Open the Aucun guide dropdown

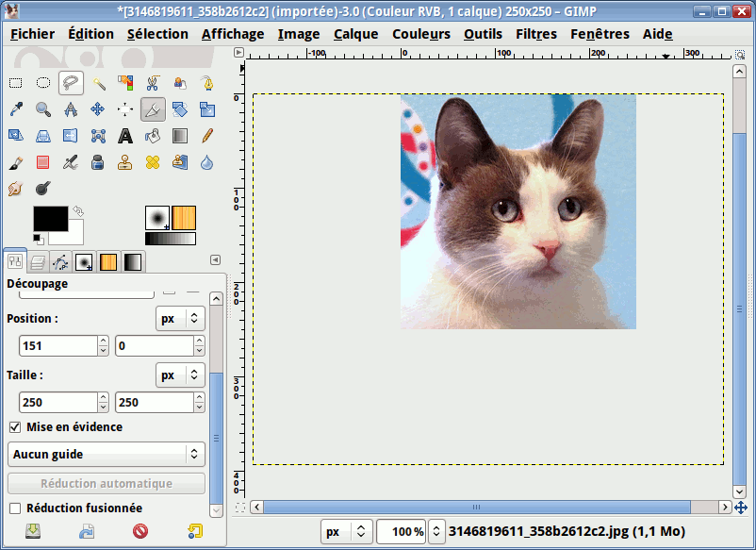(x=106, y=455)
